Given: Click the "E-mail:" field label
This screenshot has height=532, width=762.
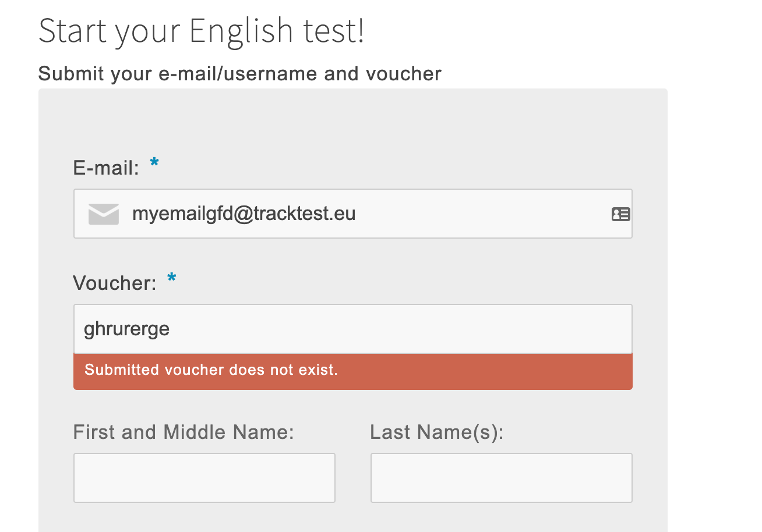Looking at the screenshot, I should [107, 168].
